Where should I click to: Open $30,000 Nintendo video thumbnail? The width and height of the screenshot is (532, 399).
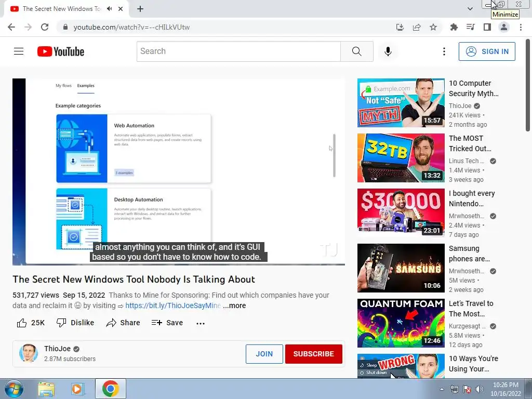coord(401,212)
